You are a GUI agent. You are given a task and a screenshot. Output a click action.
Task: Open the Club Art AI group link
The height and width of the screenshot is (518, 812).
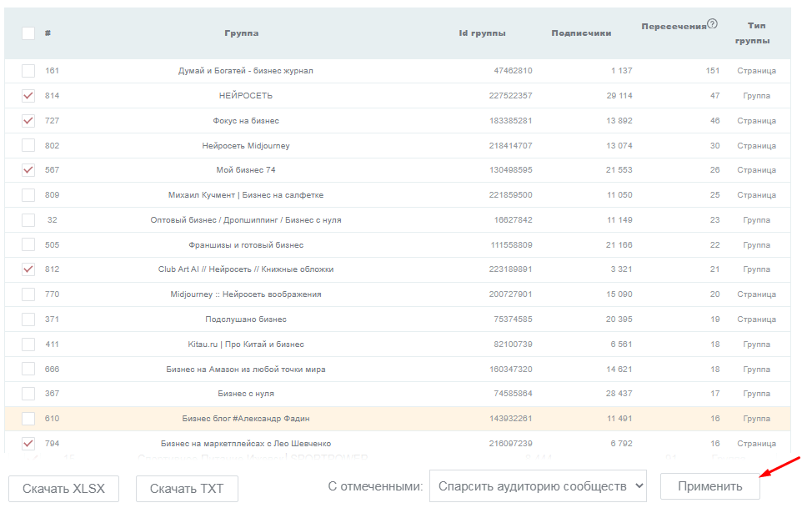pyautogui.click(x=245, y=269)
